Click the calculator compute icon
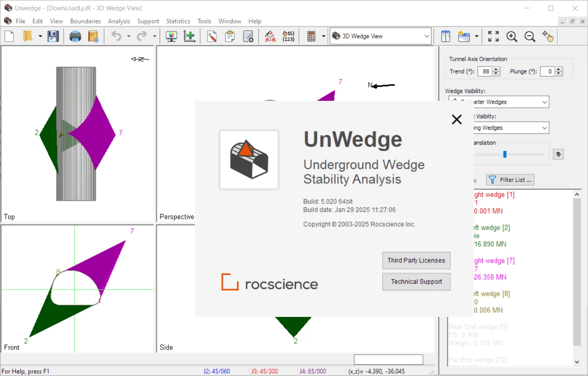588x376 pixels. [311, 36]
